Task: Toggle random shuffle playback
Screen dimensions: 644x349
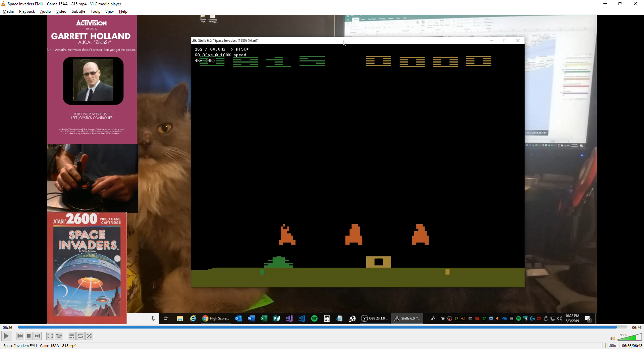Action: click(89, 336)
